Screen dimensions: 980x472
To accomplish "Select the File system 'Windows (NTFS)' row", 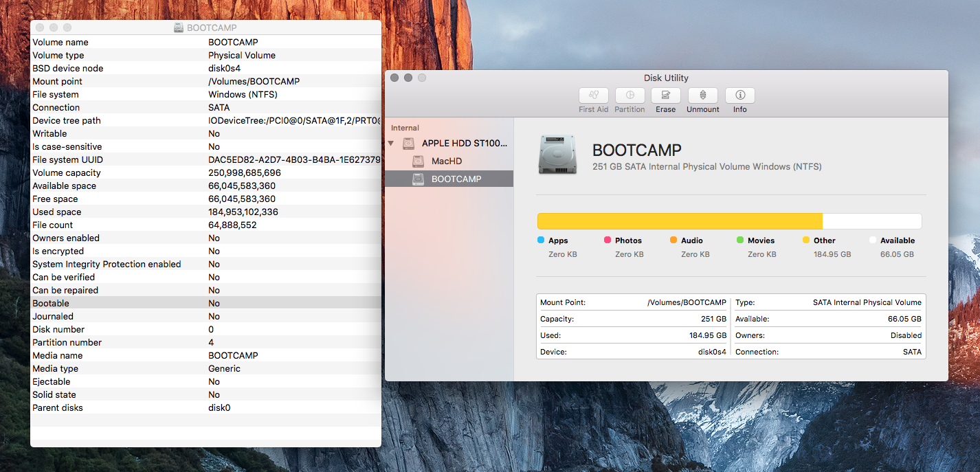I will pos(205,94).
